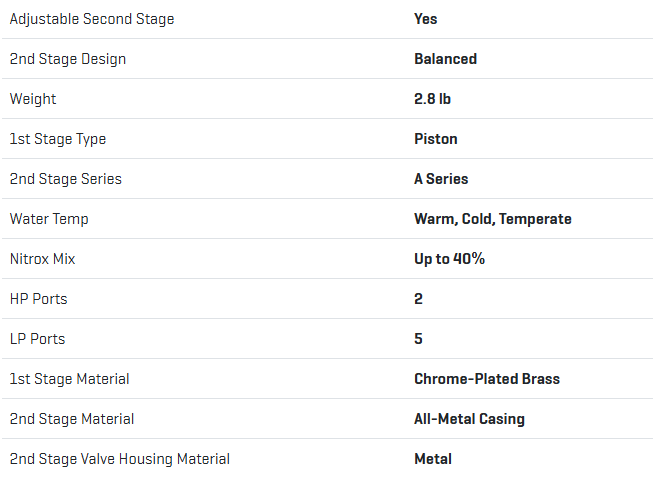Click the 'Weight' row label
Image resolution: width=653 pixels, height=483 pixels.
33,99
